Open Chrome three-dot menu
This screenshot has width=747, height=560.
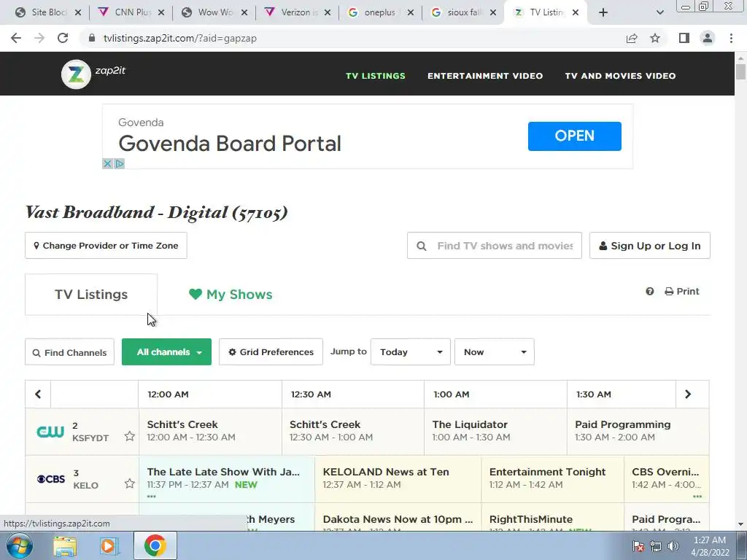(731, 38)
